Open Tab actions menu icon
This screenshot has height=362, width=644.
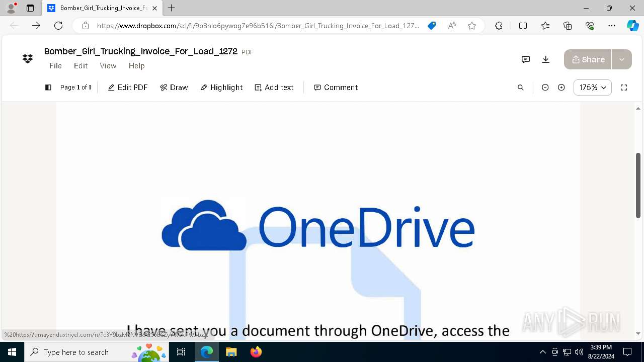pyautogui.click(x=30, y=8)
